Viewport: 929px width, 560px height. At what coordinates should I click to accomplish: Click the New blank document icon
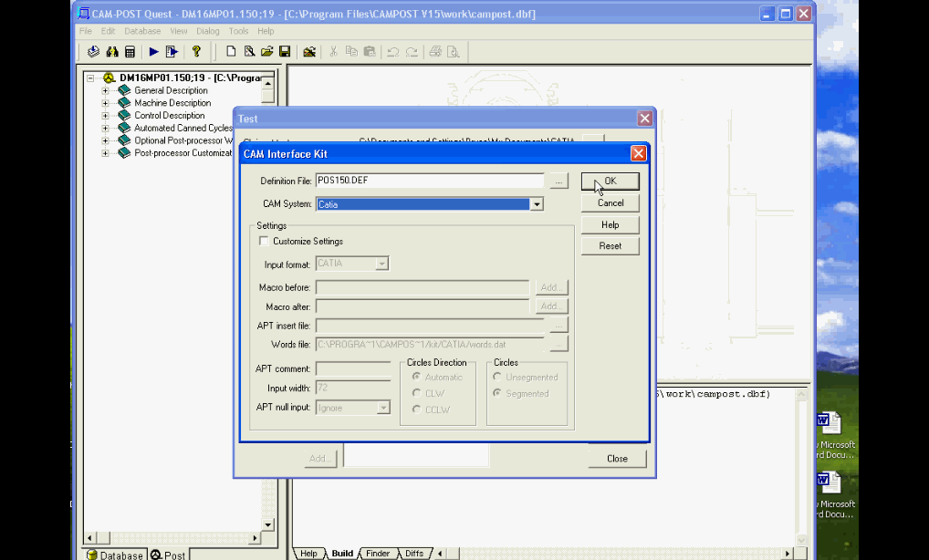pos(231,51)
